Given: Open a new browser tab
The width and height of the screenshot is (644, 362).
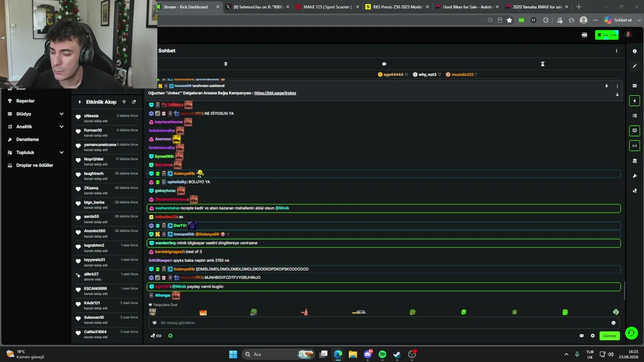Looking at the screenshot, I should pyautogui.click(x=579, y=7).
